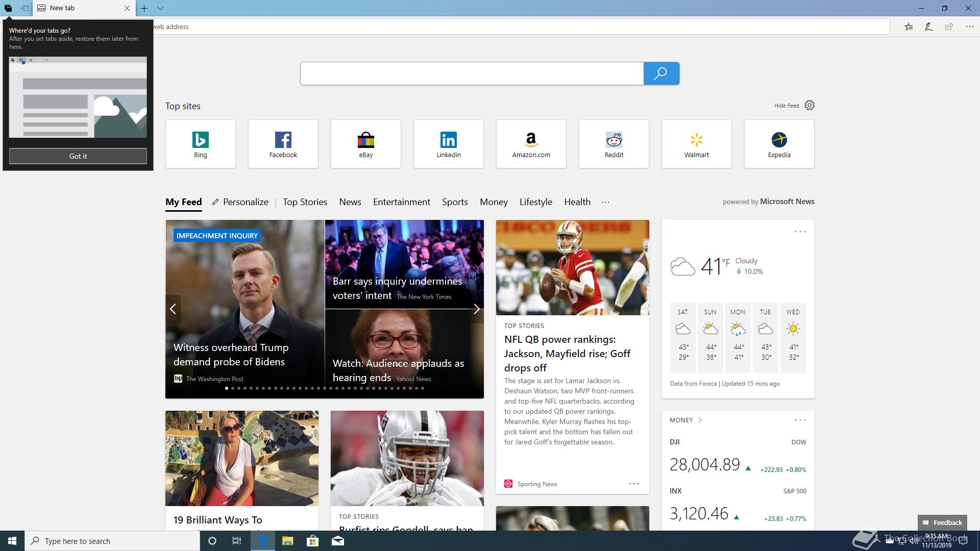
Task: Click the Feedback button
Action: click(942, 522)
